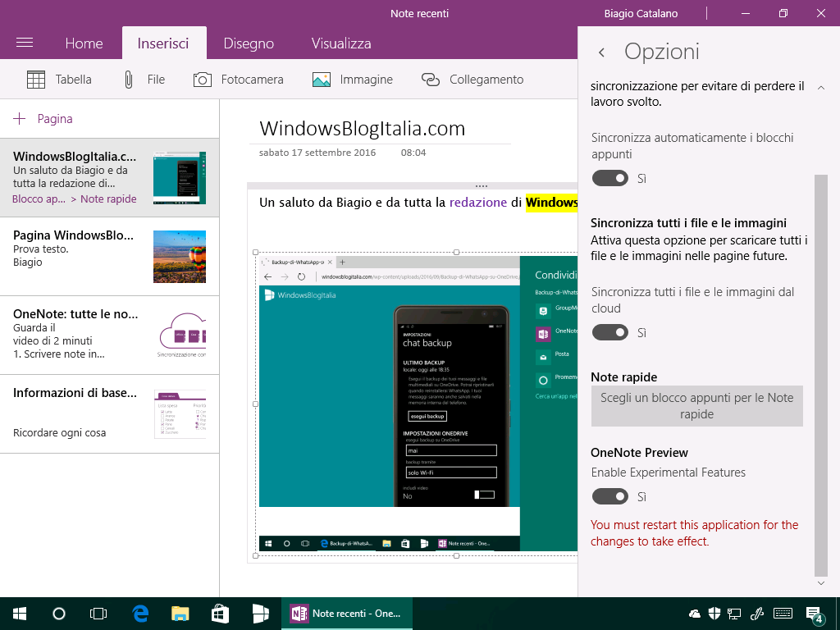The image size is (840, 630).
Task: Click the cloud sync page thumbnail
Action: [x=181, y=336]
